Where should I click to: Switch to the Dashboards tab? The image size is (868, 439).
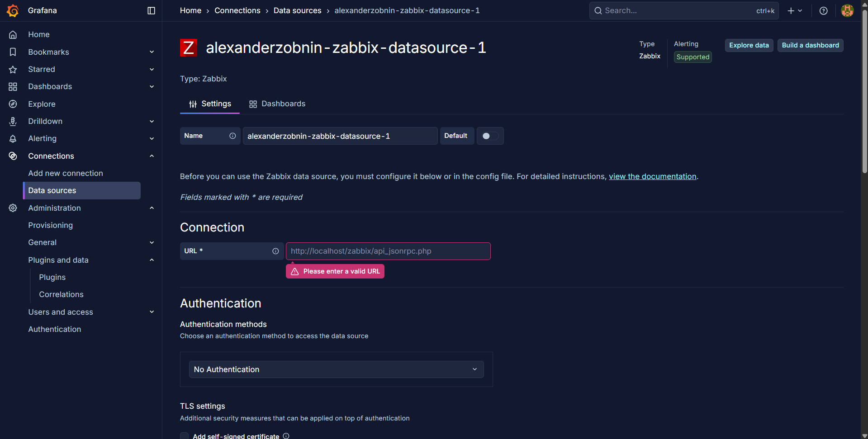pos(277,104)
